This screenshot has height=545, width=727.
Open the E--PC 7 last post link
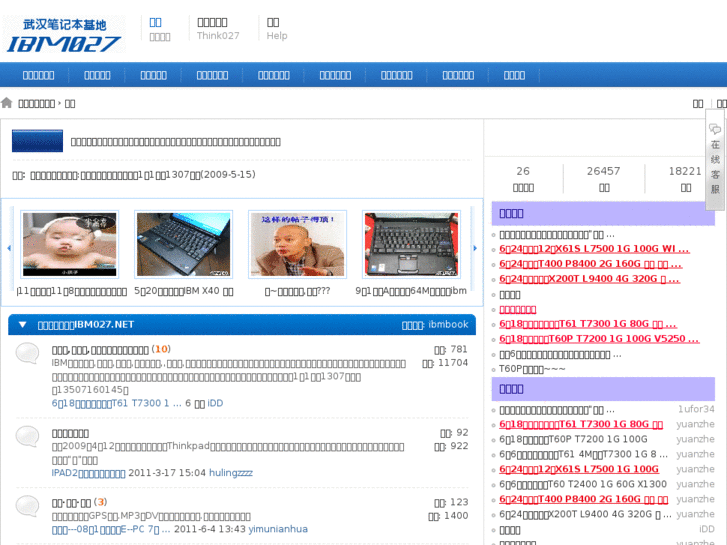[111, 529]
